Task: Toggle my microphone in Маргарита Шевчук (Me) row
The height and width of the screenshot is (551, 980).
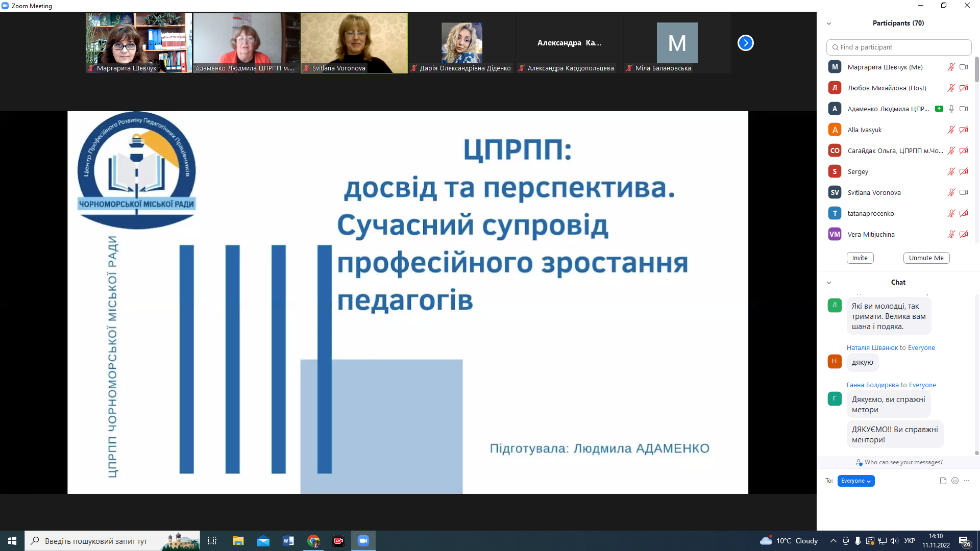Action: pos(951,67)
